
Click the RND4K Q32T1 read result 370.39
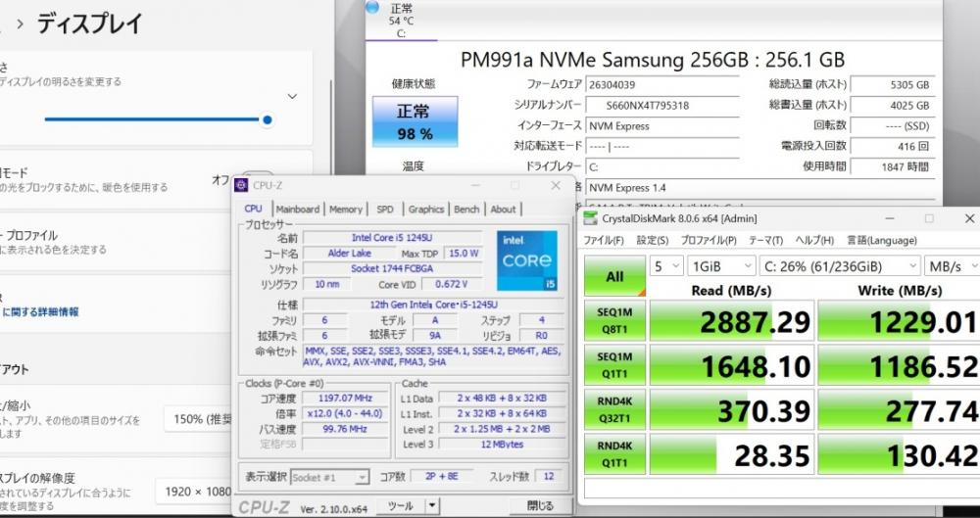click(732, 409)
